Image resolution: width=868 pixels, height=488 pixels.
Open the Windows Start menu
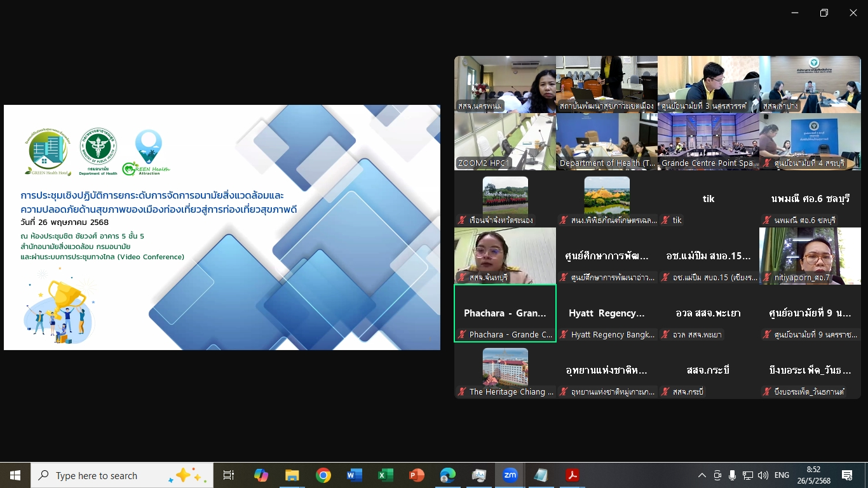click(15, 475)
